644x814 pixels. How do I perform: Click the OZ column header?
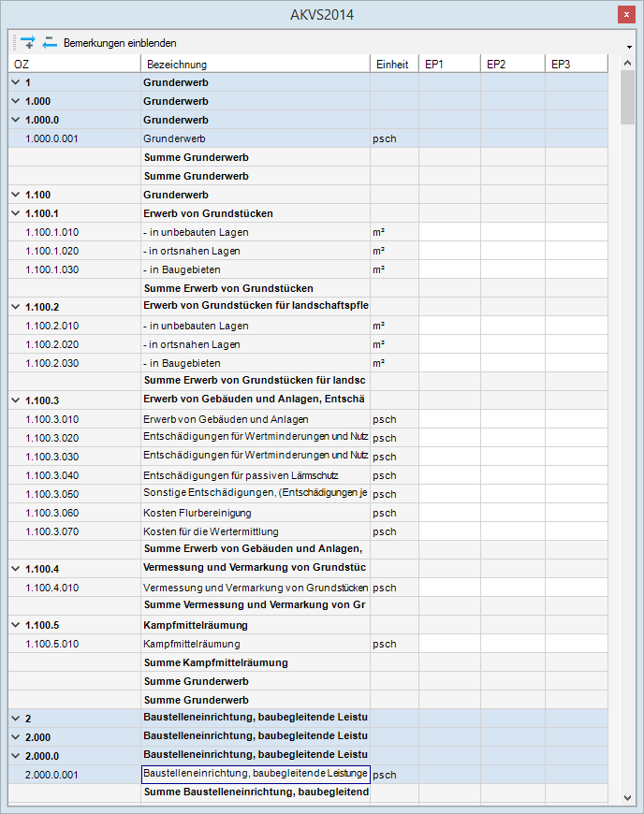(74, 64)
